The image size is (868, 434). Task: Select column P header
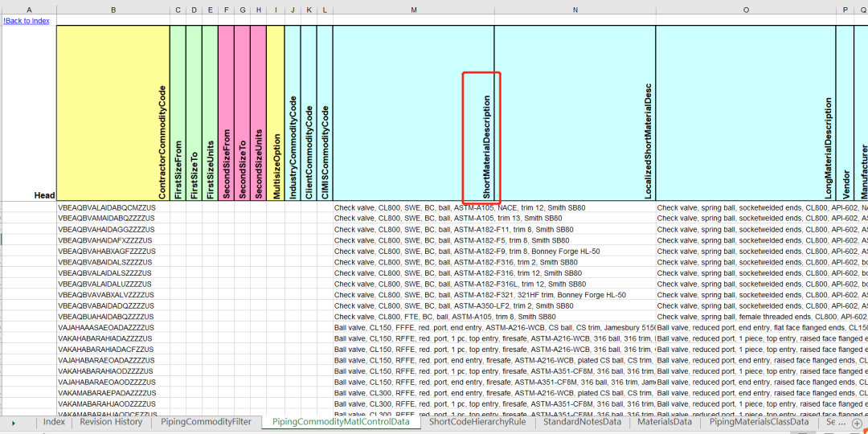[845, 10]
